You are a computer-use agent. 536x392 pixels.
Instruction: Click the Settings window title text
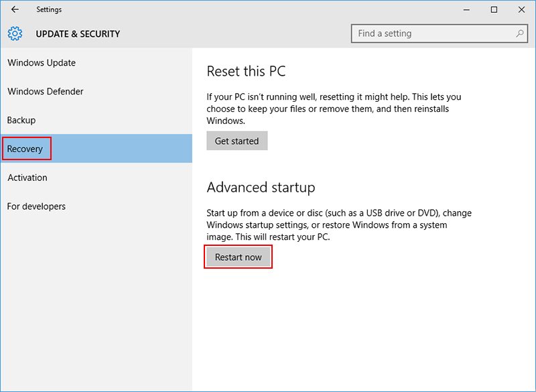pyautogui.click(x=49, y=9)
